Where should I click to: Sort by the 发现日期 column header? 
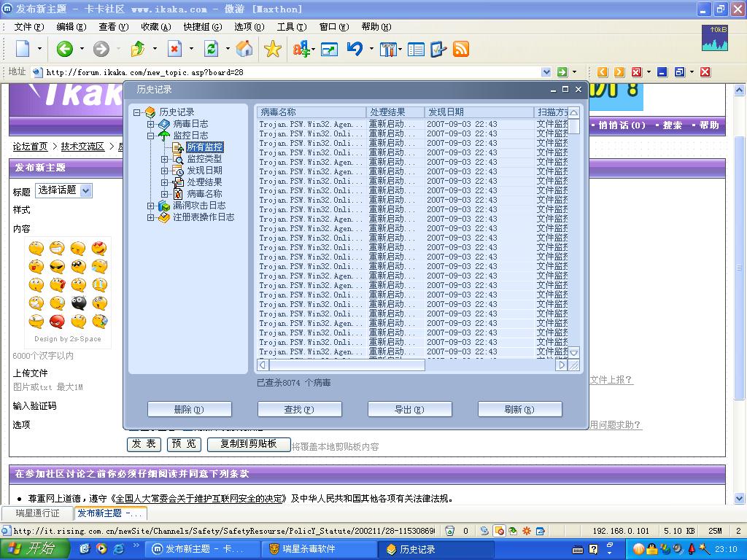[x=479, y=112]
